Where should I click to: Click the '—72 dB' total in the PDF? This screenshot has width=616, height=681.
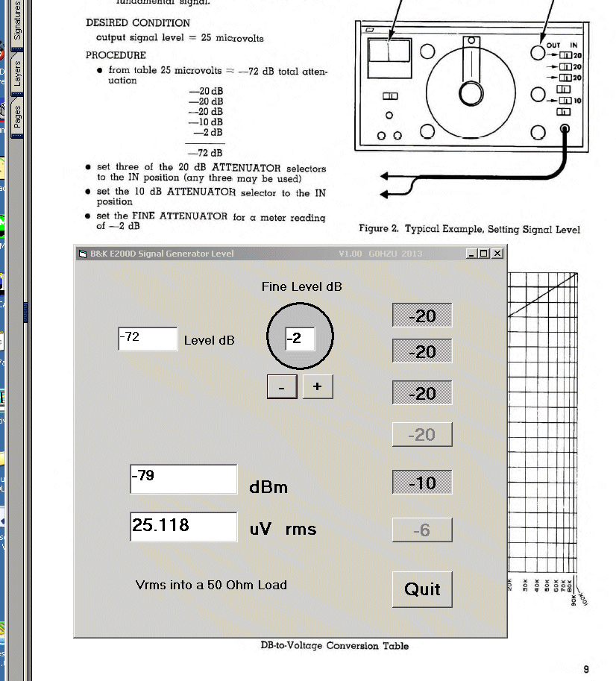pos(205,153)
